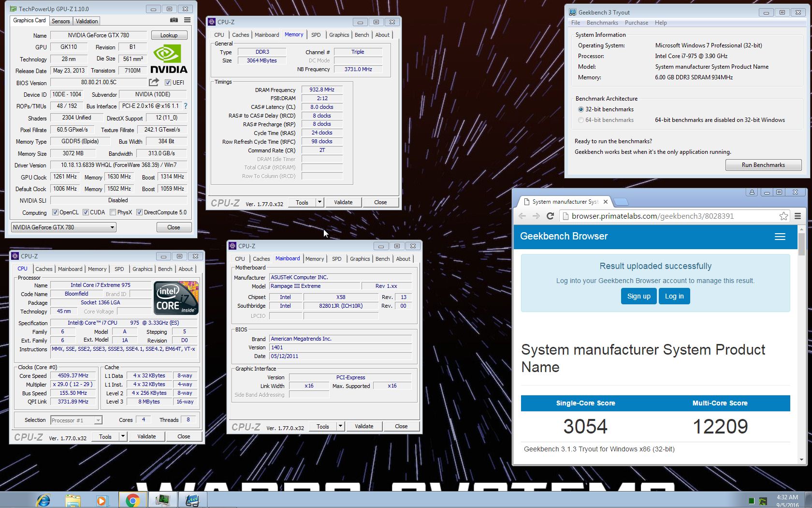Open Windows Media Player taskbar icon
The image size is (812, 508).
point(101,500)
